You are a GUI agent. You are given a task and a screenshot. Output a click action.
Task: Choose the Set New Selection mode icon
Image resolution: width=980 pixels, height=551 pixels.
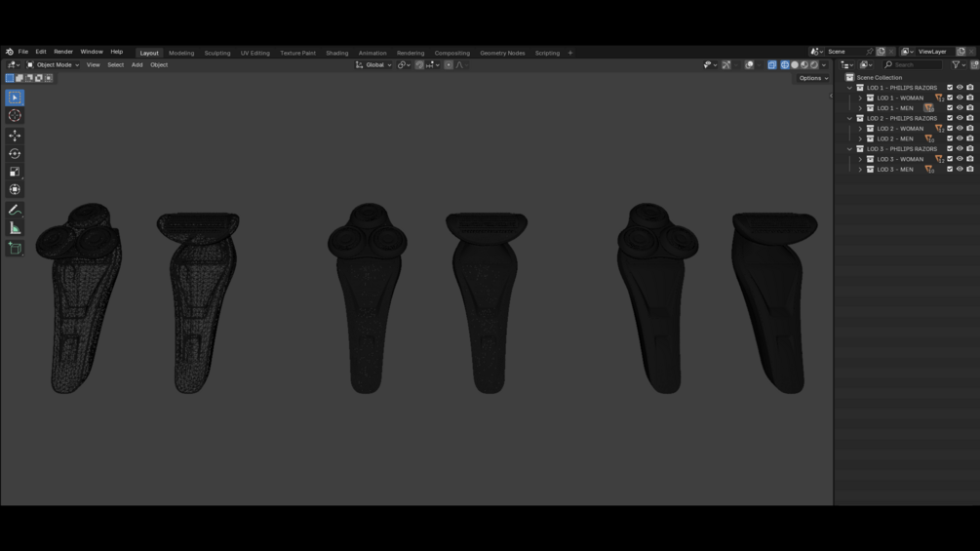click(10, 78)
